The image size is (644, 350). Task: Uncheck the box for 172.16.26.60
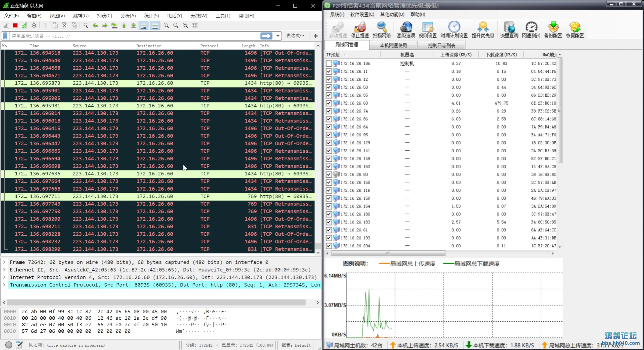click(x=329, y=103)
